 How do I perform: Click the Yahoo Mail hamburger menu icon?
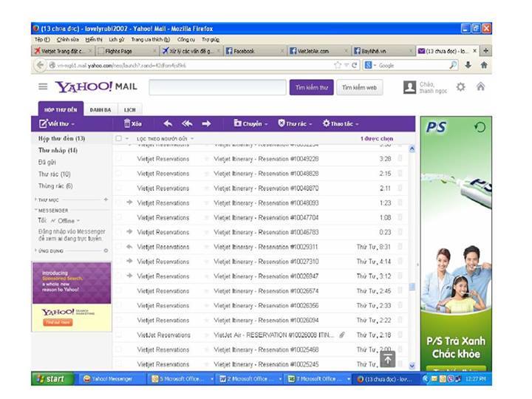click(43, 86)
